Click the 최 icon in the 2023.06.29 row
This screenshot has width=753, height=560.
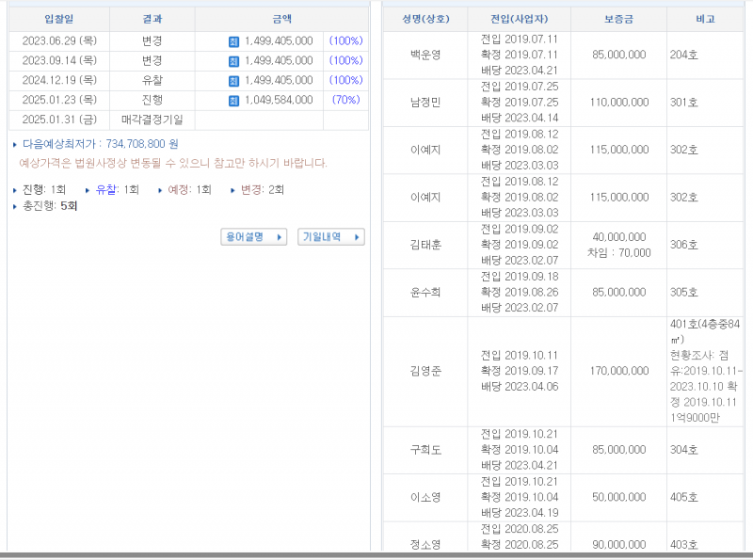(233, 41)
